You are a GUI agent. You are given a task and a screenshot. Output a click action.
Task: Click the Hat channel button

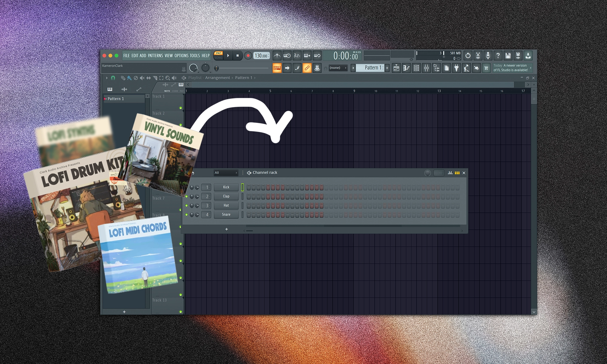tap(226, 205)
